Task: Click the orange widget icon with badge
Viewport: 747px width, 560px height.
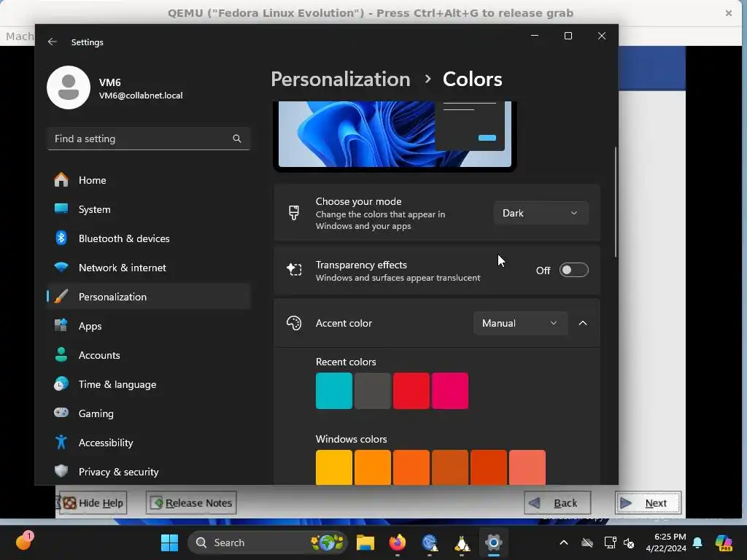Action: tap(24, 542)
